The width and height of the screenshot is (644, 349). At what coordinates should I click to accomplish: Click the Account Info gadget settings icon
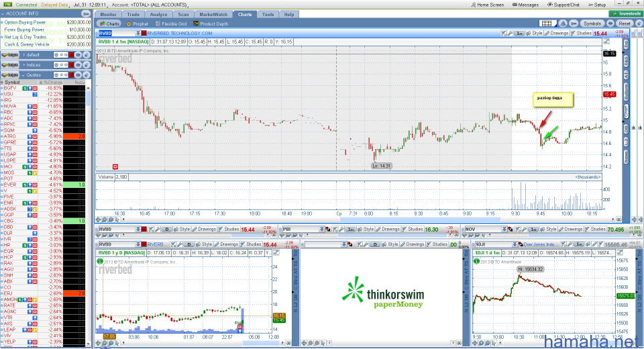click(x=85, y=13)
